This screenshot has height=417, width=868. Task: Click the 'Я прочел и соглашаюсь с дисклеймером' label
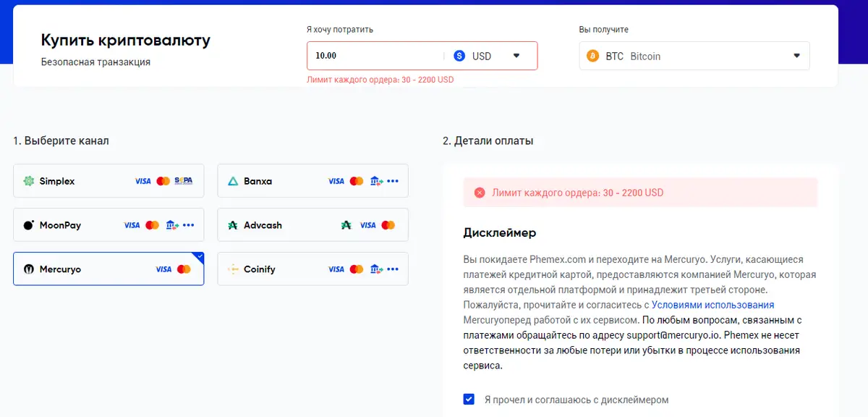(576, 400)
